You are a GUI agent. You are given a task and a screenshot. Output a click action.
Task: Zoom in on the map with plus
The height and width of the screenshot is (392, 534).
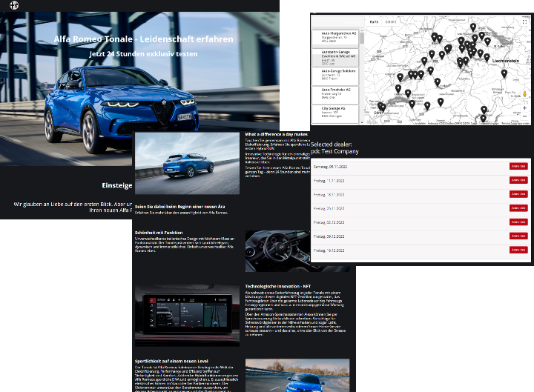(524, 108)
